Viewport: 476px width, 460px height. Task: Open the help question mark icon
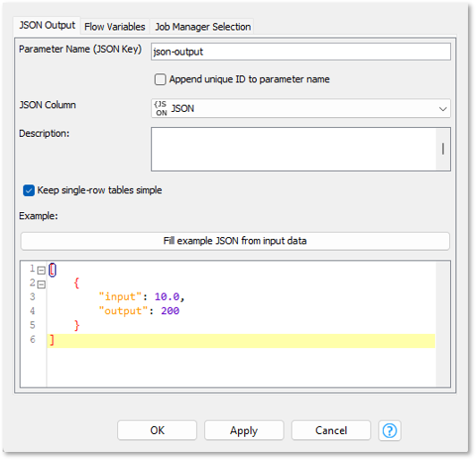(389, 430)
